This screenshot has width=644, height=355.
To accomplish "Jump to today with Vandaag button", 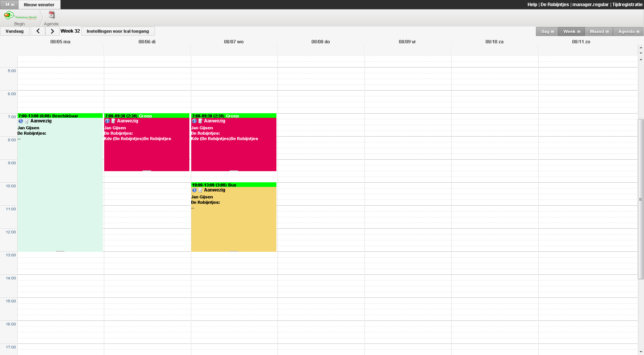I will click(x=15, y=31).
